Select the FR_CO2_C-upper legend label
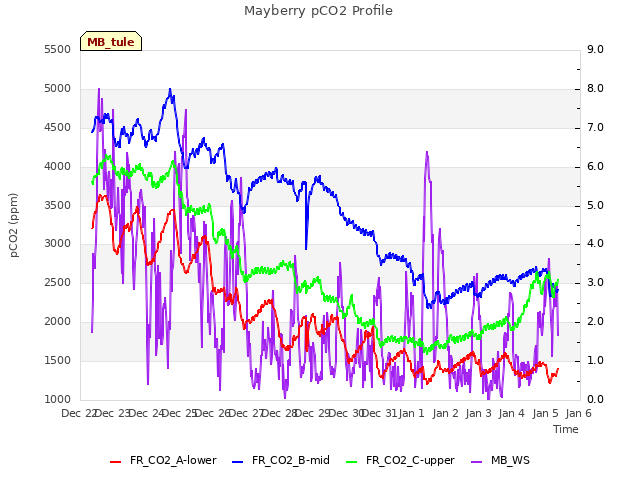This screenshot has width=640, height=480. click(x=410, y=460)
